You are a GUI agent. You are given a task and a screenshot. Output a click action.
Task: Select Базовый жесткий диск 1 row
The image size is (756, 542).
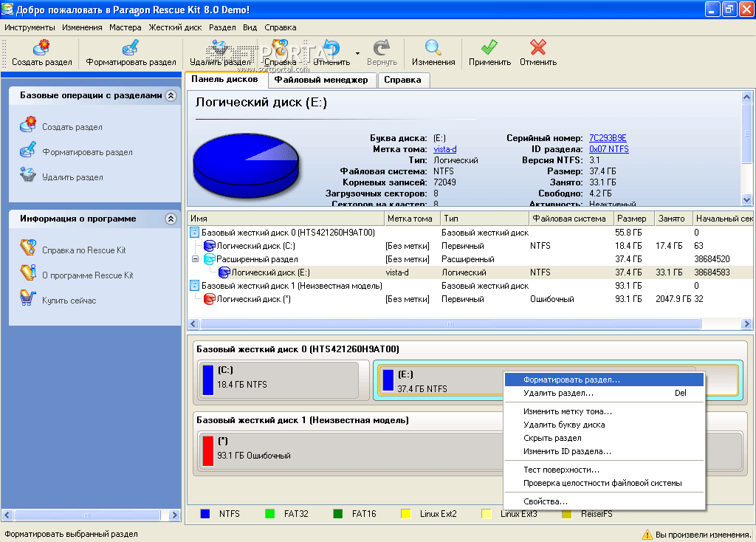point(470,286)
